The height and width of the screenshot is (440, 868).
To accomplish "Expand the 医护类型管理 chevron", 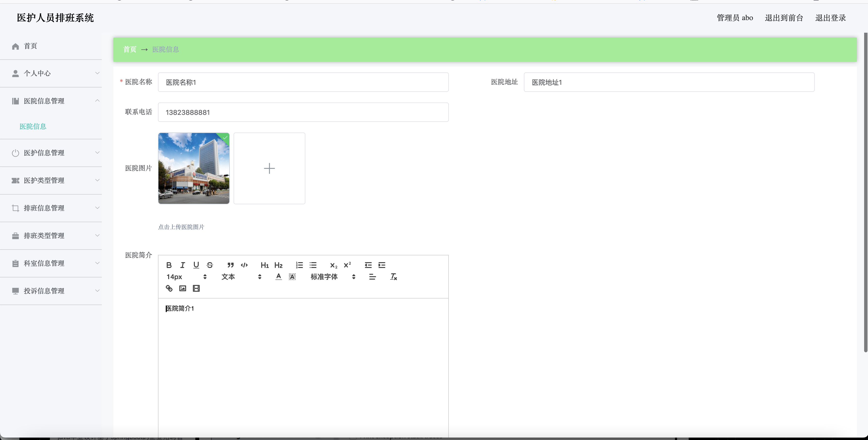I will (97, 180).
